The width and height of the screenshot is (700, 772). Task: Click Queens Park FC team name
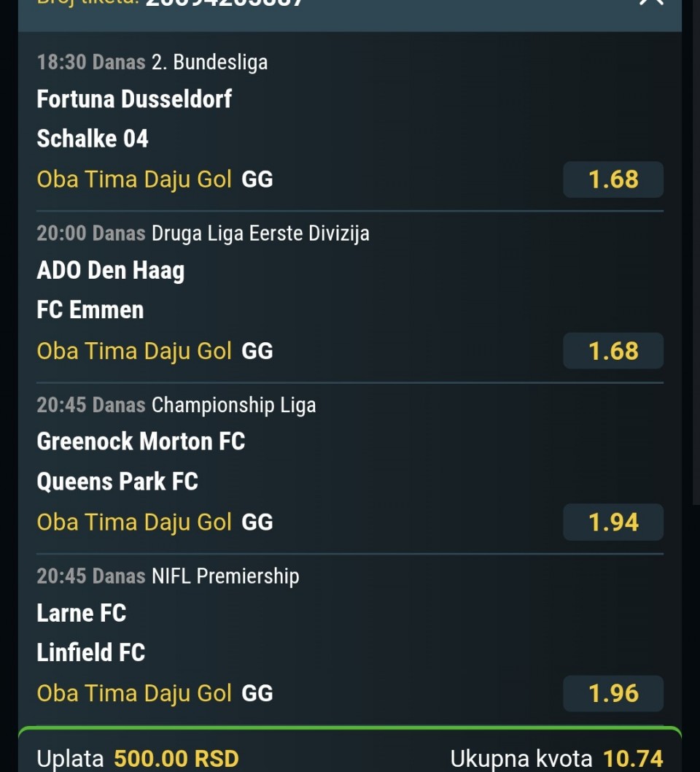(x=117, y=481)
